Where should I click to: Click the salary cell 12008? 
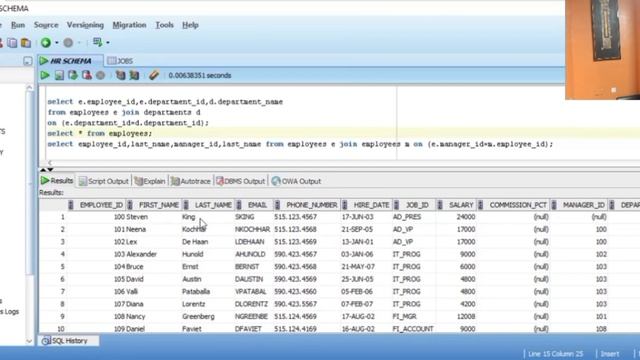[x=466, y=317]
